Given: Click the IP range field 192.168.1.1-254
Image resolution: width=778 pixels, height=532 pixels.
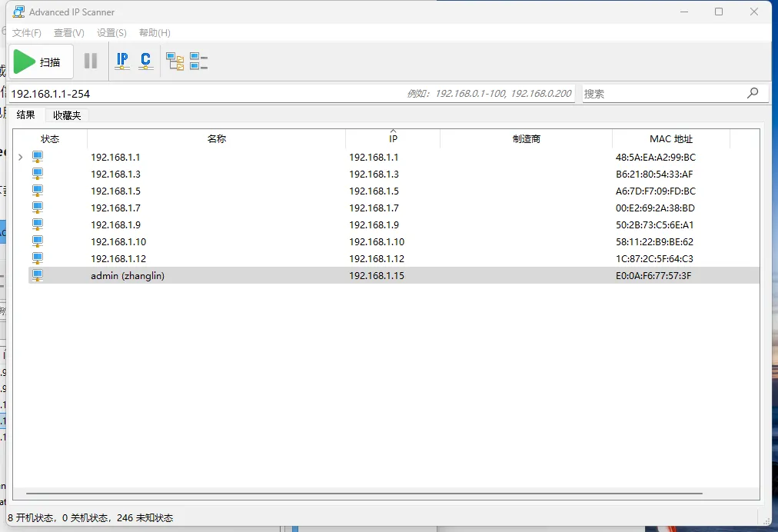Looking at the screenshot, I should (292, 94).
